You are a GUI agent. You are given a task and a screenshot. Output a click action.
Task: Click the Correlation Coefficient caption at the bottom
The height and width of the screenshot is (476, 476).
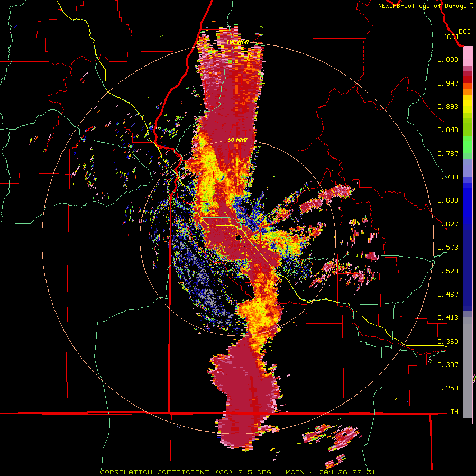coord(237,472)
